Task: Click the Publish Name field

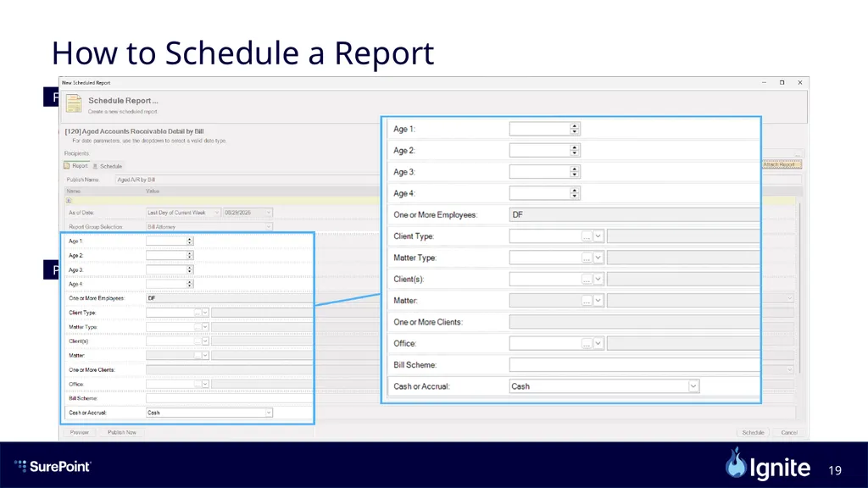Action: pos(247,180)
